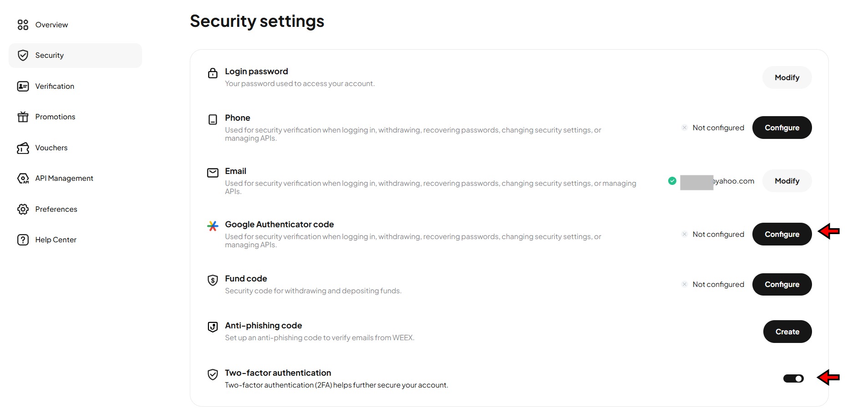
Task: Modify the verified email address
Action: coord(787,181)
